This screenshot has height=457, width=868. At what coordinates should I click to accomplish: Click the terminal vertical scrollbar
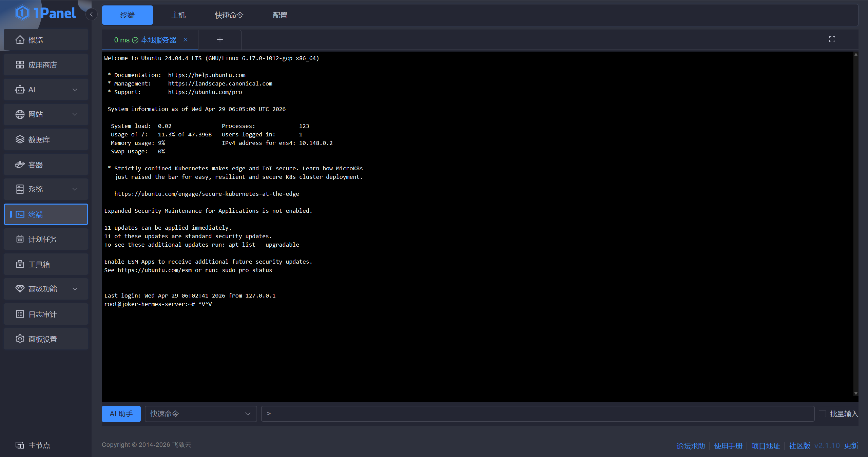pyautogui.click(x=856, y=224)
